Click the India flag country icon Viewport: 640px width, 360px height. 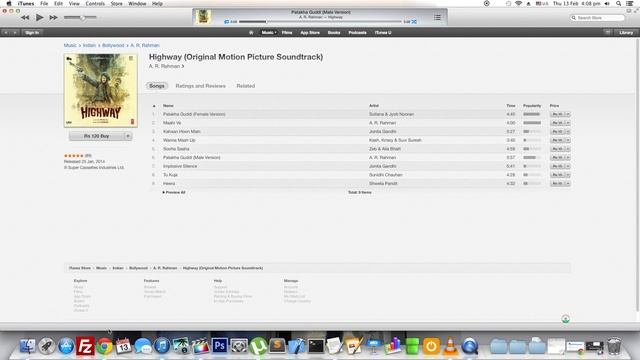565,319
